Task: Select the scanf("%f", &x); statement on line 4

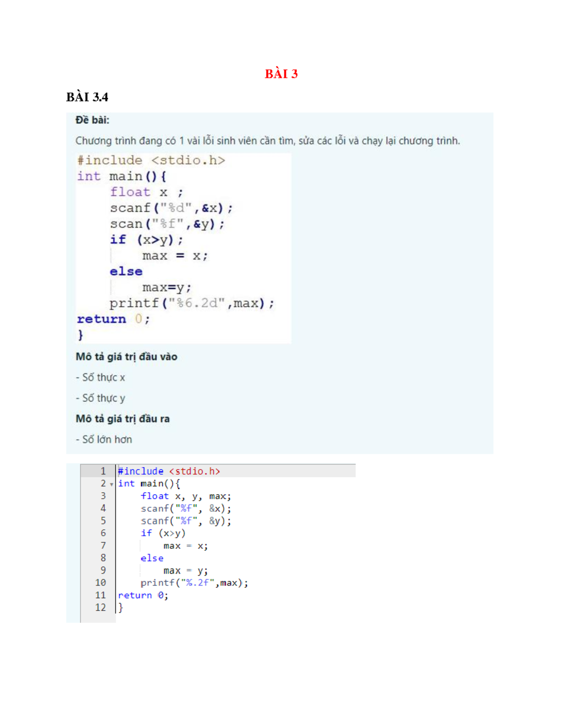Action: coord(186,508)
